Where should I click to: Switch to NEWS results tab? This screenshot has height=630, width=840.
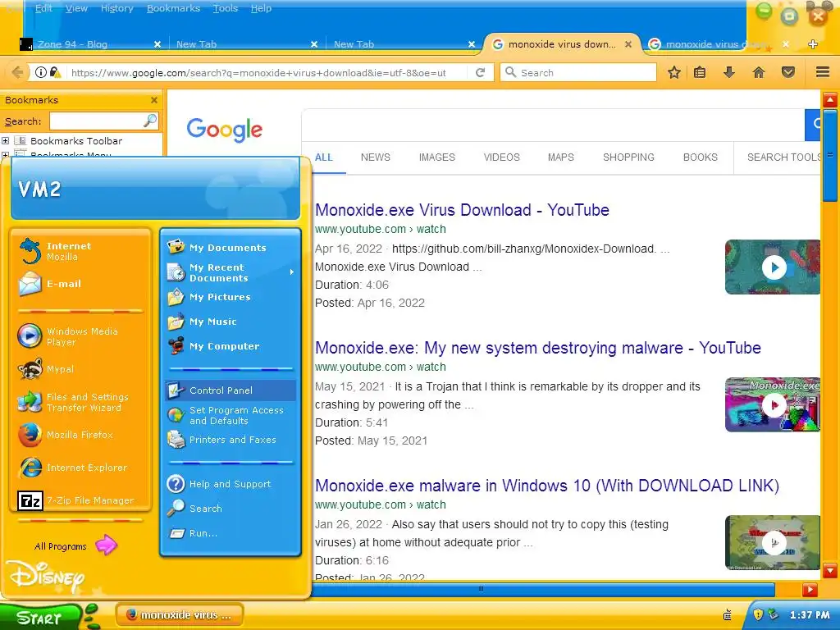(x=376, y=157)
